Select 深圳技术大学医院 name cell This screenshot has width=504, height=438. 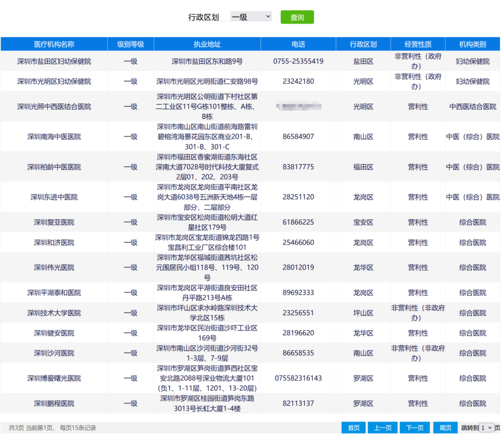click(x=54, y=313)
